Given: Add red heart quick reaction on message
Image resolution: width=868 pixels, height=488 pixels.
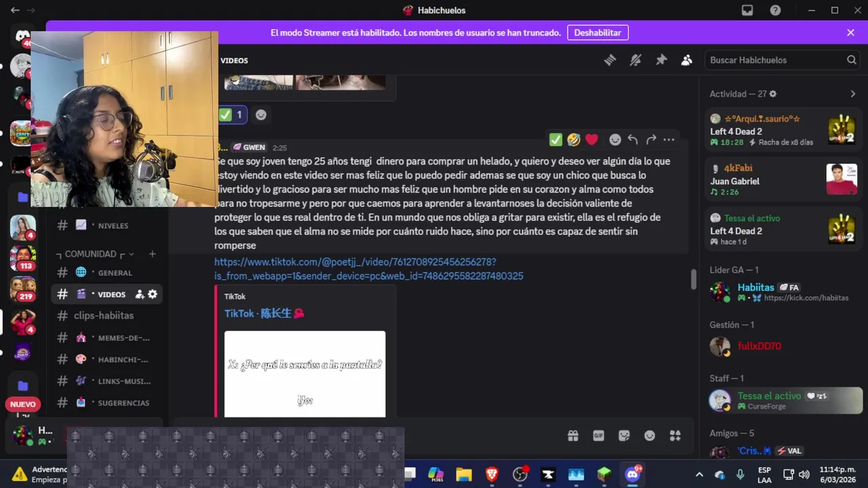Looking at the screenshot, I should 592,140.
